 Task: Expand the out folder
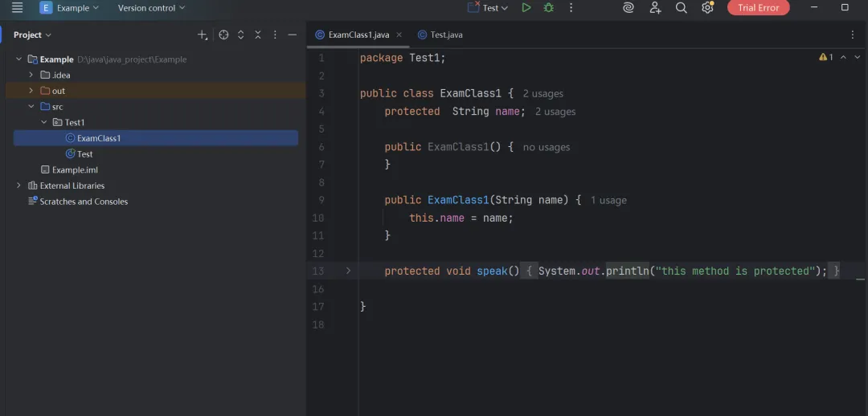tap(31, 91)
